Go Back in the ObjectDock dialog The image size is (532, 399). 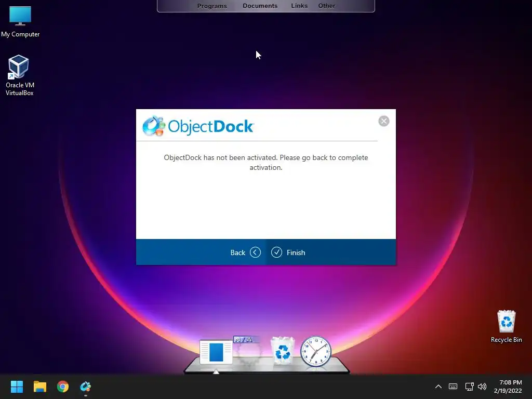point(245,252)
